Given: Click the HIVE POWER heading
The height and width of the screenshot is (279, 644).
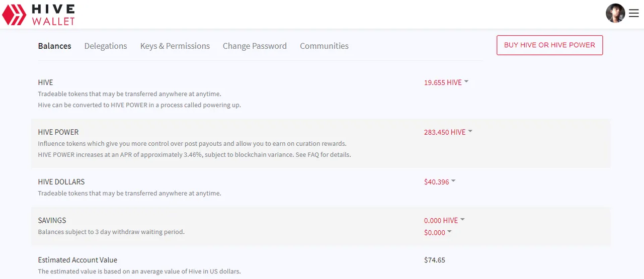Looking at the screenshot, I should click(58, 132).
